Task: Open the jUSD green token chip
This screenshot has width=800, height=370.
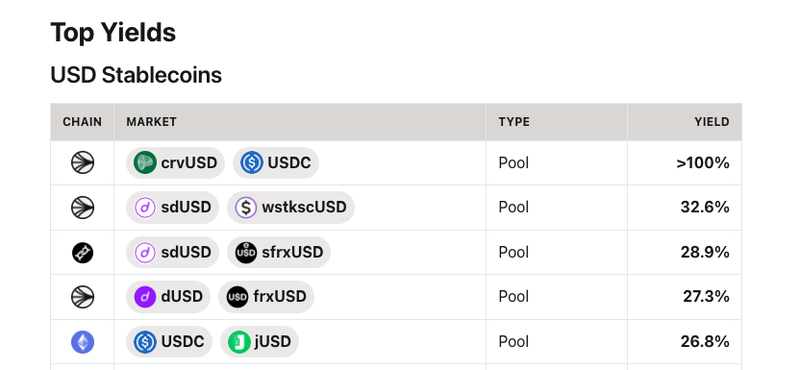Action: point(259,341)
